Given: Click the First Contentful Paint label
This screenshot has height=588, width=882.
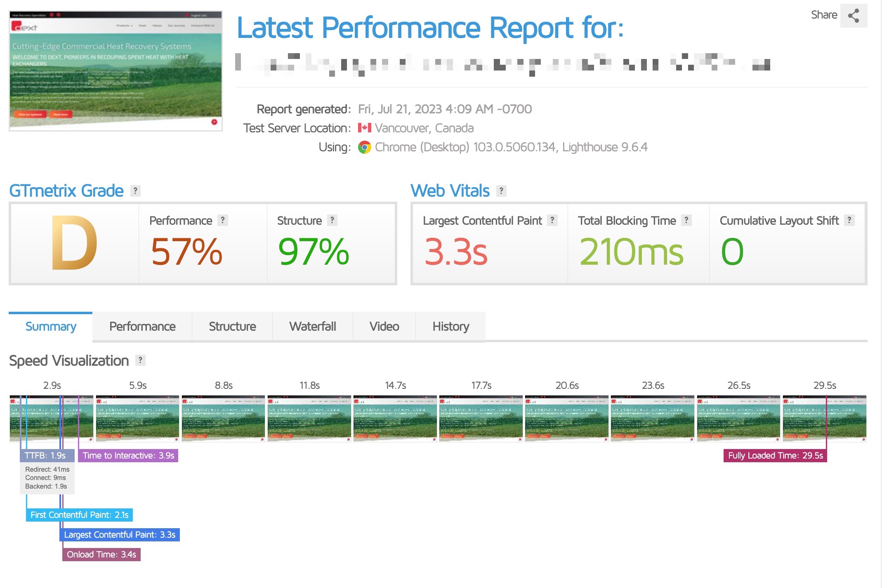Looking at the screenshot, I should click(79, 515).
